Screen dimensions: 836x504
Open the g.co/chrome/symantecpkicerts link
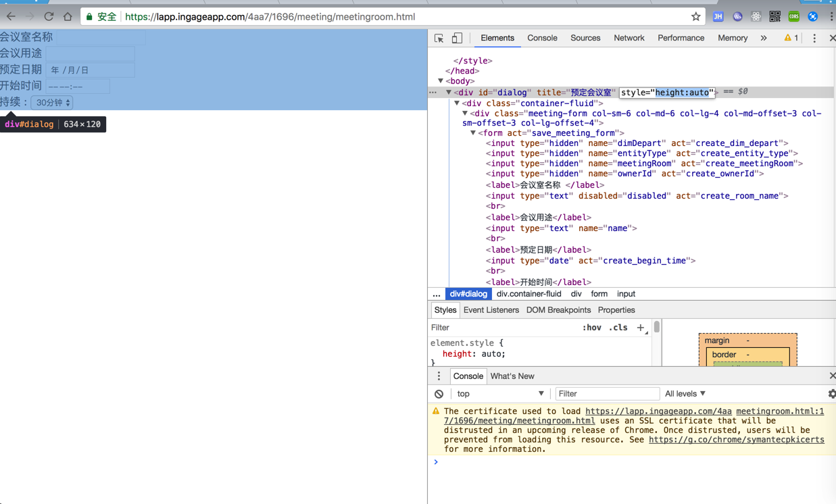coord(736,440)
